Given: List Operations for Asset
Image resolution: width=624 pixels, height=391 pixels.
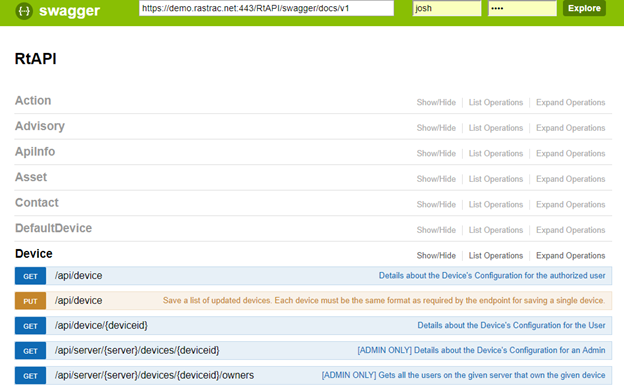Looking at the screenshot, I should 496,179.
